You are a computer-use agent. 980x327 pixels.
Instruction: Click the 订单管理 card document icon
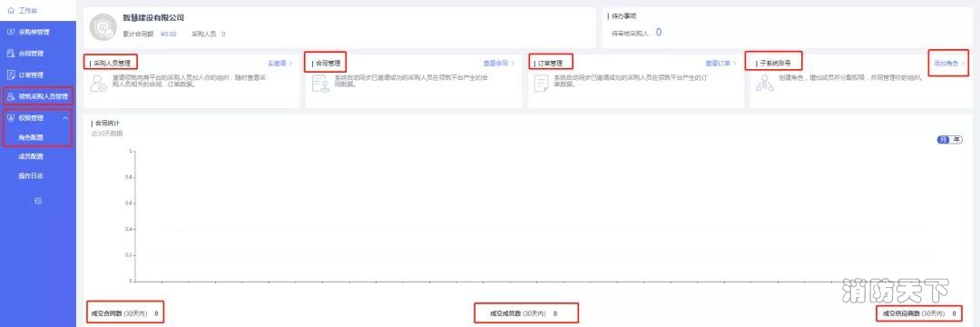(541, 84)
